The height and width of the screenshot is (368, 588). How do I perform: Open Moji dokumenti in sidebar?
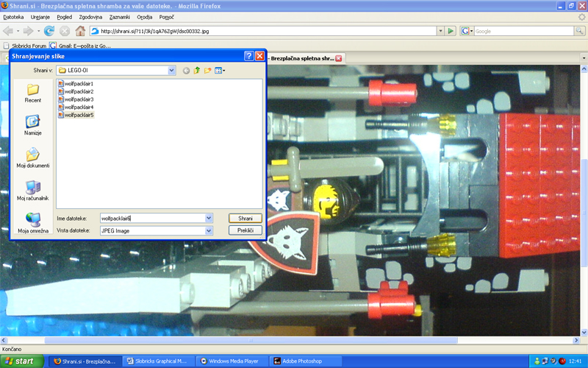tap(32, 158)
